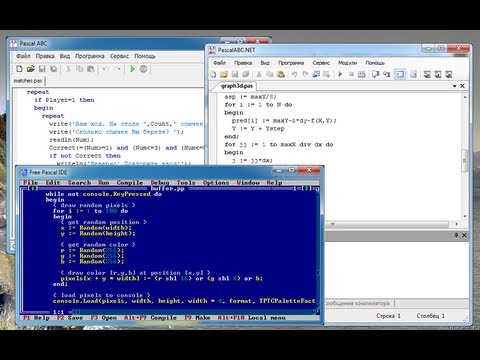Create a new file in Pascal ABC window
The image size is (480, 360).
click(x=19, y=69)
